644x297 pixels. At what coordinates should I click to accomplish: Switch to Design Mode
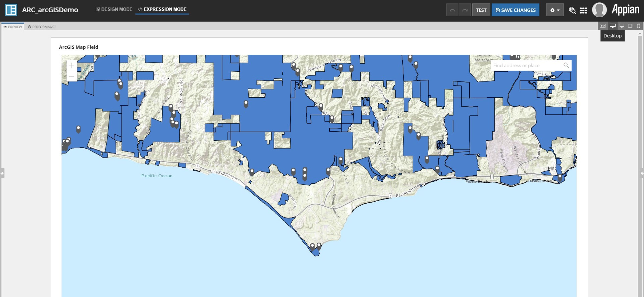tap(114, 9)
